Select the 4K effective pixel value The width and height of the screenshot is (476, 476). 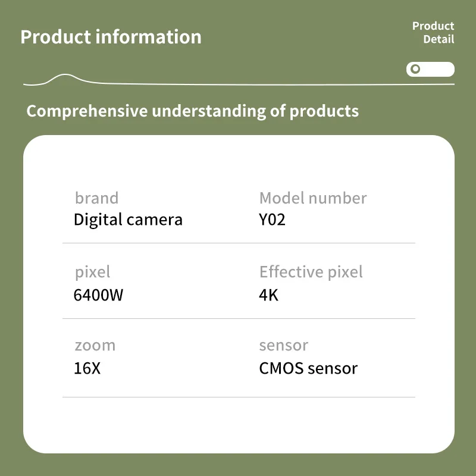(x=268, y=294)
